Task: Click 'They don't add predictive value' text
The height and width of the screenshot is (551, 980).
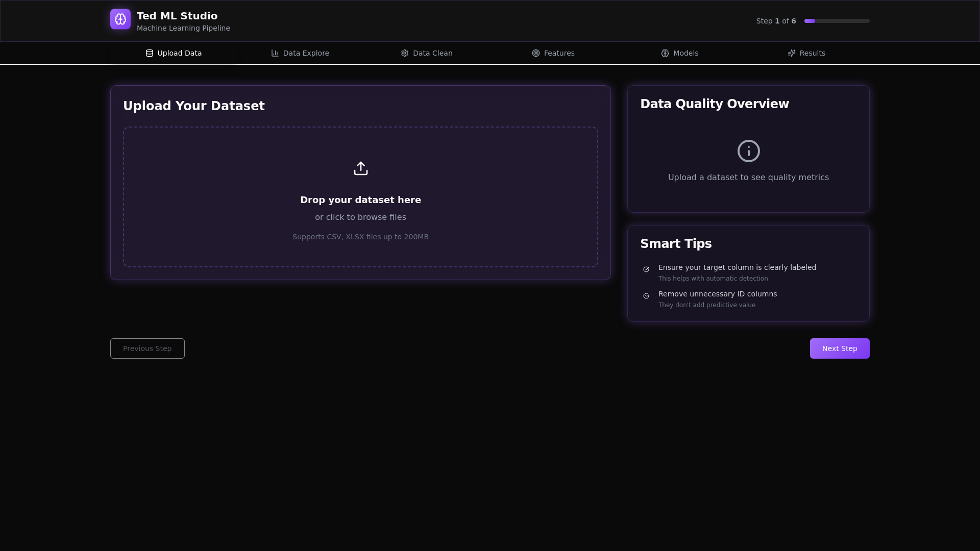Action: [x=707, y=305]
